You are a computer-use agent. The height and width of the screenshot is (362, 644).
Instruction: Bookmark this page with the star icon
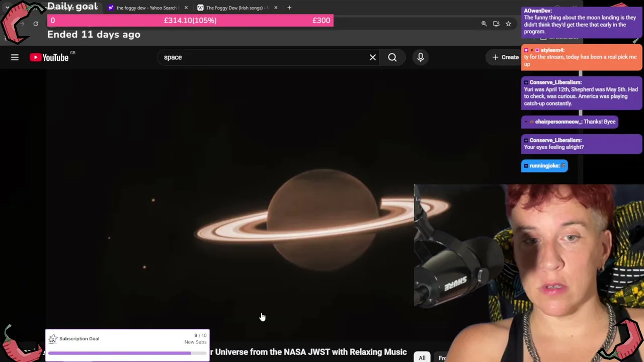click(508, 24)
